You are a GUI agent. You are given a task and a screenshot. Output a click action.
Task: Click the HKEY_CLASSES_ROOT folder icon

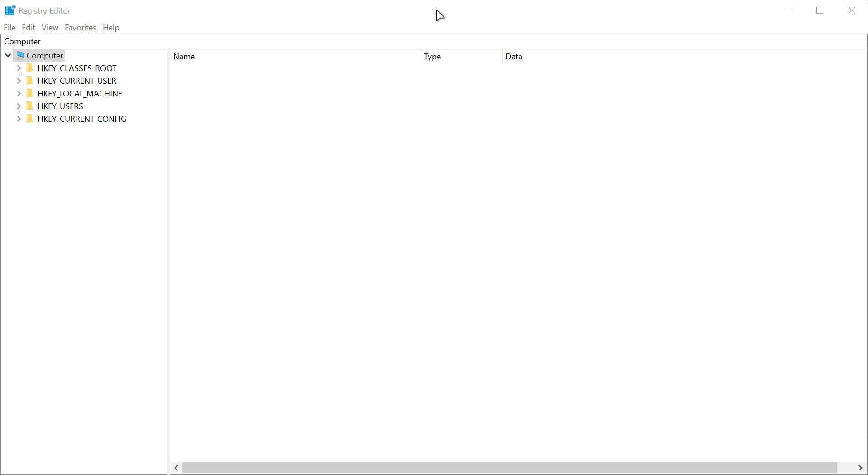[x=30, y=68]
